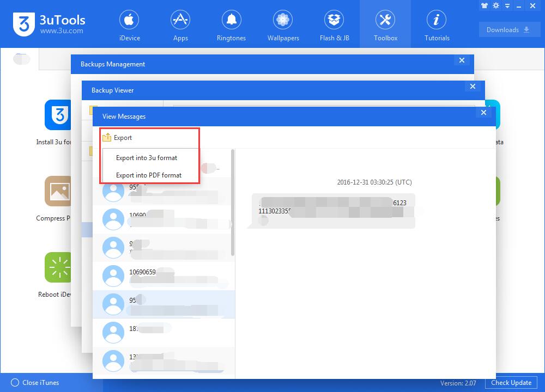The width and height of the screenshot is (545, 392).
Task: Close the Backups Management window
Action: 462,60
